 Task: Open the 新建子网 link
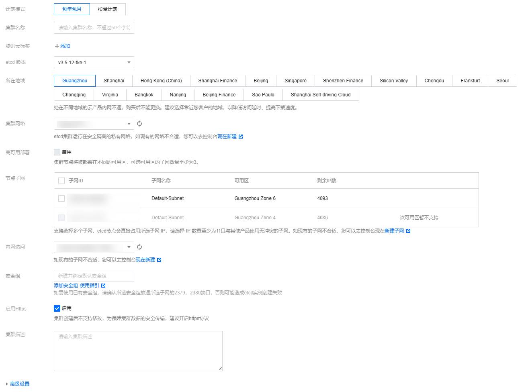394,231
